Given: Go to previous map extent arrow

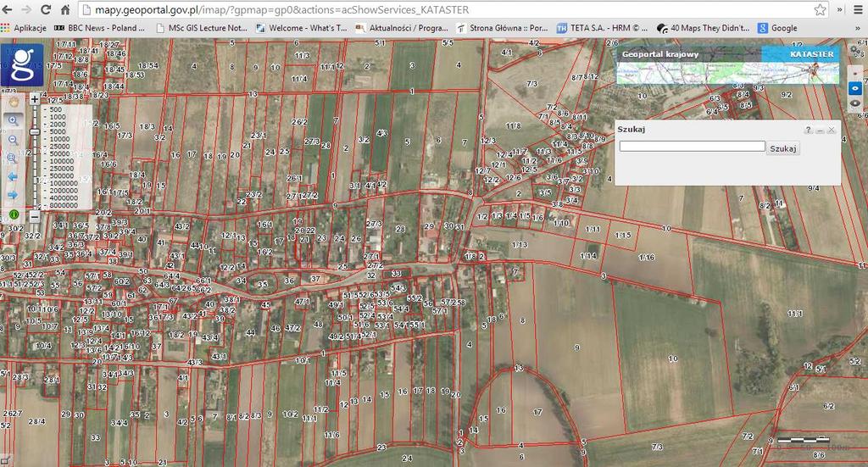Looking at the screenshot, I should tap(13, 177).
